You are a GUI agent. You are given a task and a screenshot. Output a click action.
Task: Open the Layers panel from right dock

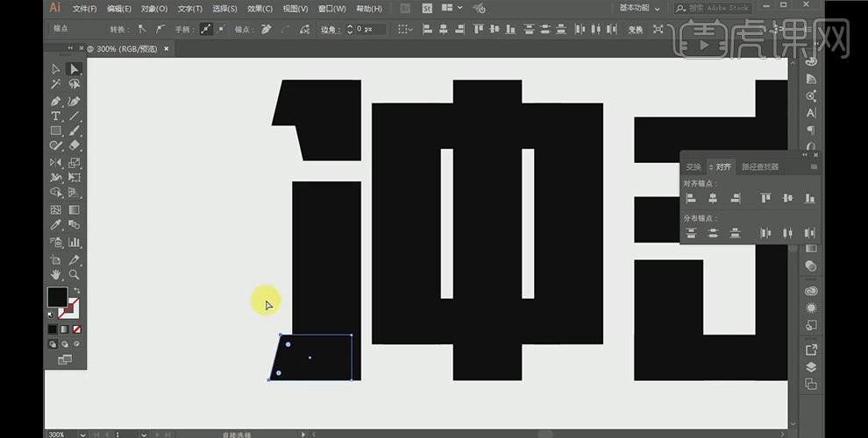coord(811,367)
